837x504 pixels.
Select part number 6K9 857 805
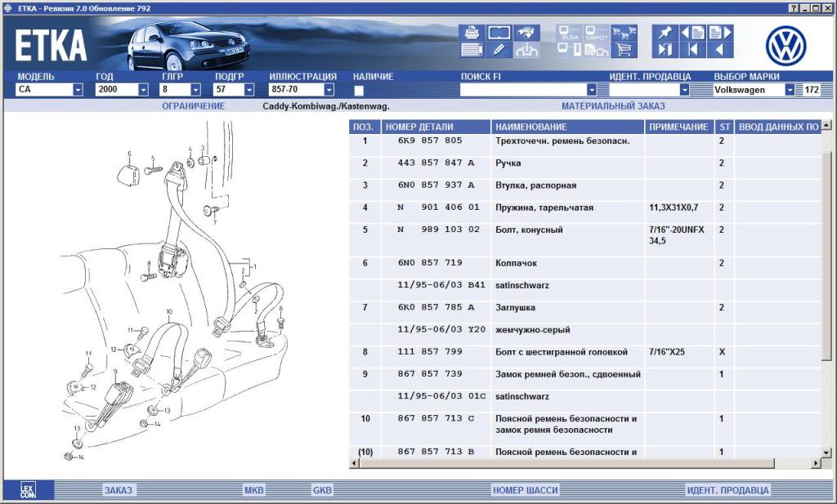(430, 140)
